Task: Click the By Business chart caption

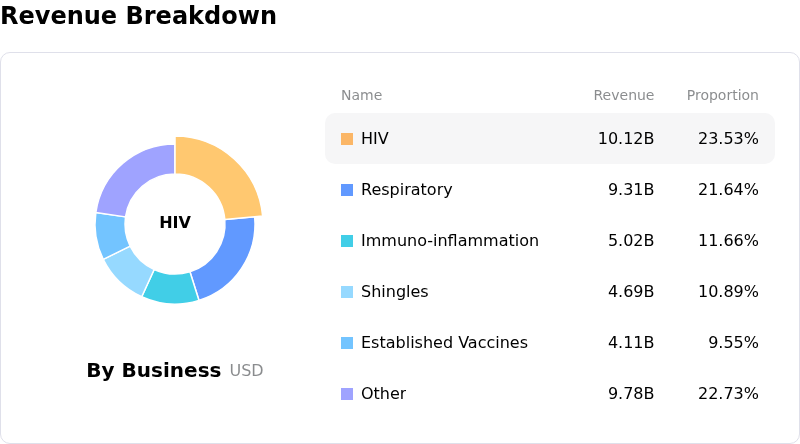Action: pyautogui.click(x=154, y=371)
